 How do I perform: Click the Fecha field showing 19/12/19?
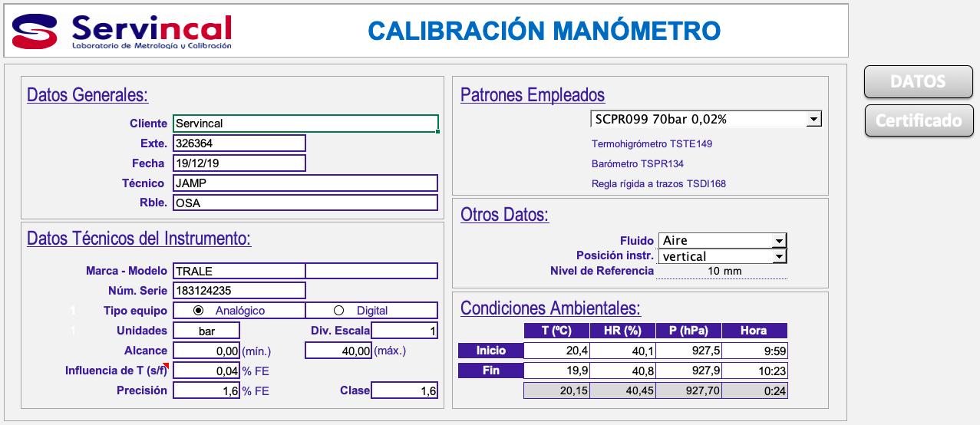(239, 163)
